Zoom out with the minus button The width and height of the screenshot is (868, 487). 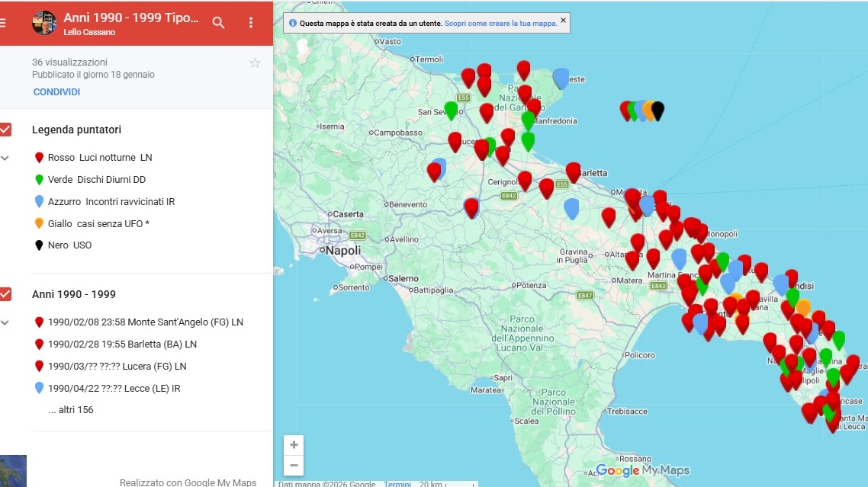[294, 466]
